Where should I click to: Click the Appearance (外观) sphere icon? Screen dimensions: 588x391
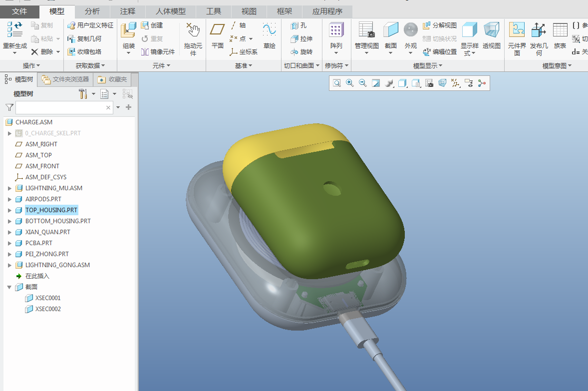(x=411, y=29)
